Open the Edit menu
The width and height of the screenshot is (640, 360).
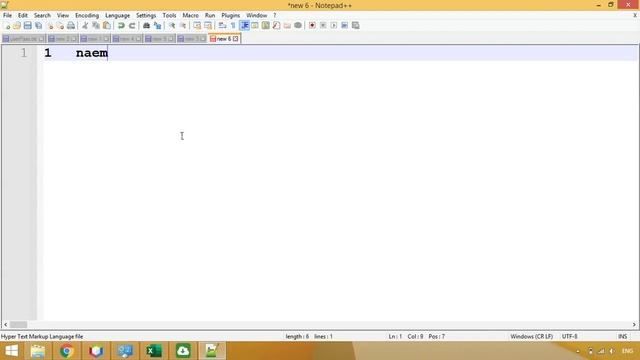(x=22, y=15)
